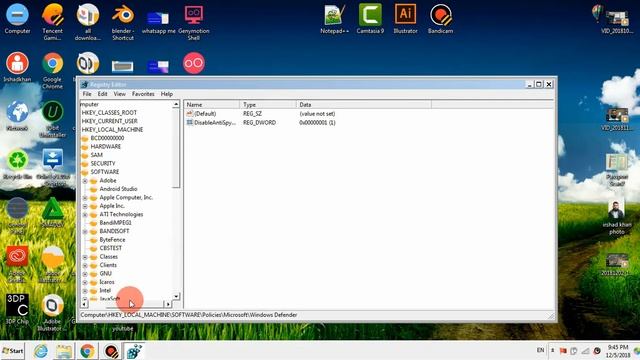The image size is (640, 360).
Task: Open the blender Shortcut icon
Action: tap(123, 21)
